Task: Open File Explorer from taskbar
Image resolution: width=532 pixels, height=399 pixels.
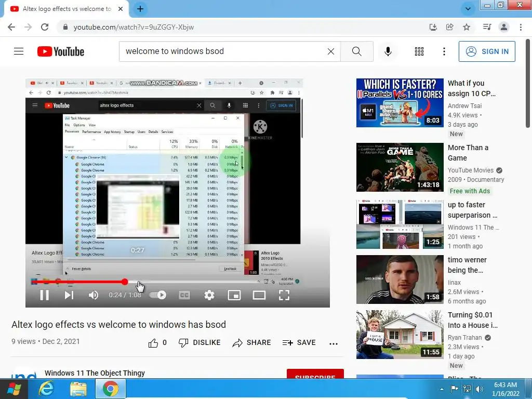Action: pyautogui.click(x=78, y=389)
